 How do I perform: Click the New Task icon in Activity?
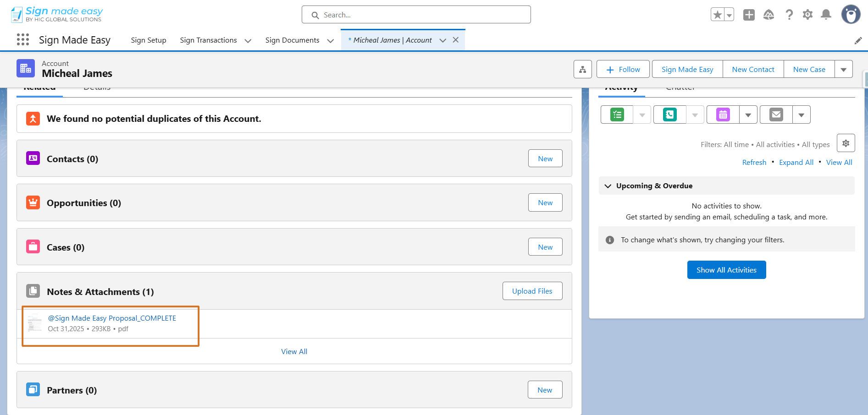pos(617,115)
